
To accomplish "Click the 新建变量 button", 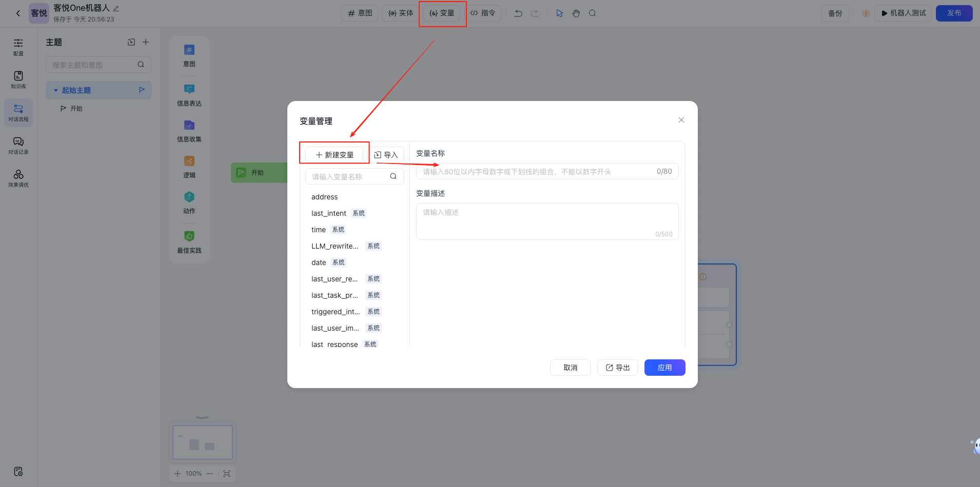I will 334,155.
